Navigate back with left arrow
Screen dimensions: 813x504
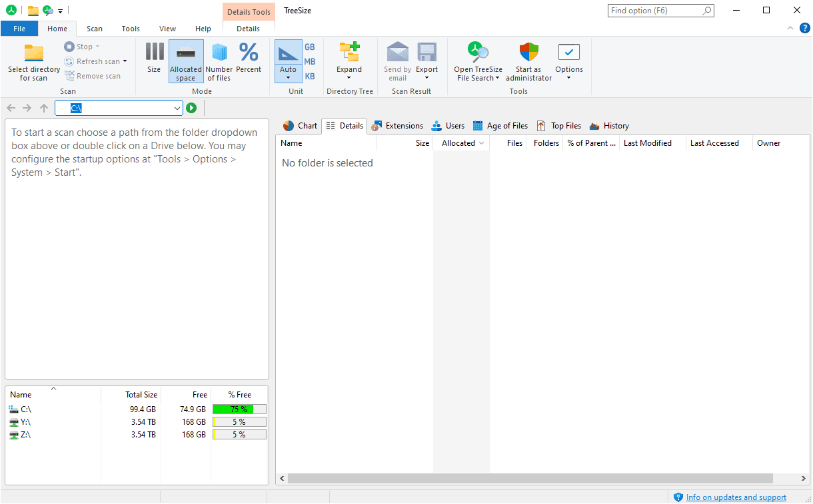pyautogui.click(x=11, y=108)
